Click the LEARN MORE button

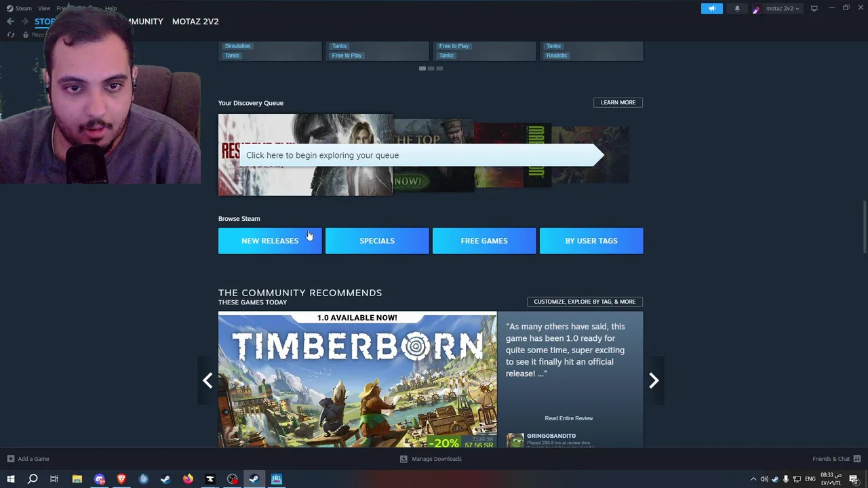pos(618,102)
